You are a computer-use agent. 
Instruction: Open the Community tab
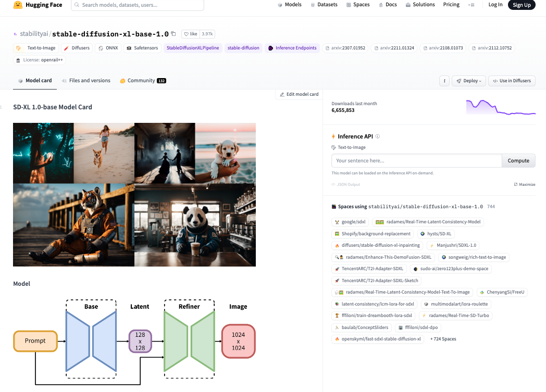tap(143, 80)
